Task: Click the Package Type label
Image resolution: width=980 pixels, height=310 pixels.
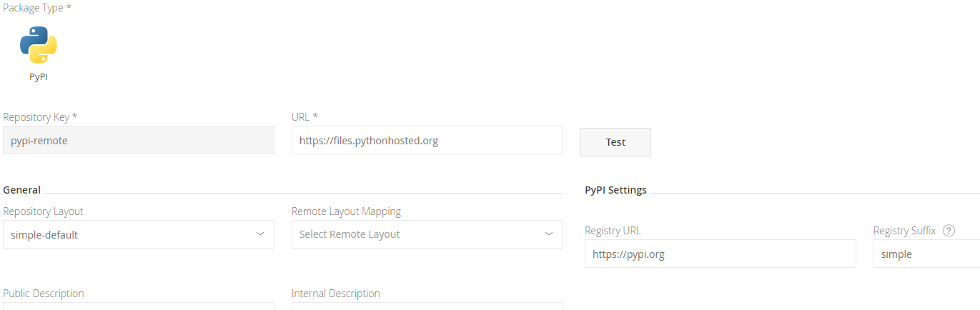Action: [37, 8]
